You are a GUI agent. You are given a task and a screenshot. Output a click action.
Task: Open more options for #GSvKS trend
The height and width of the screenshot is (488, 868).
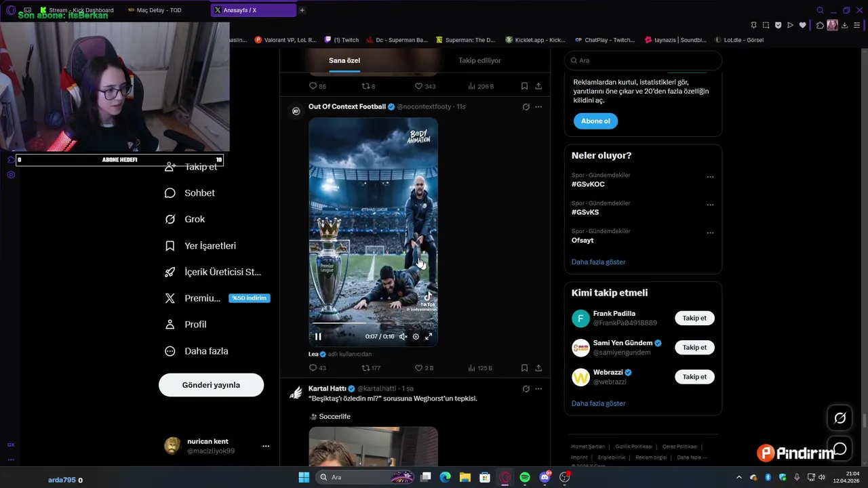pyautogui.click(x=710, y=205)
